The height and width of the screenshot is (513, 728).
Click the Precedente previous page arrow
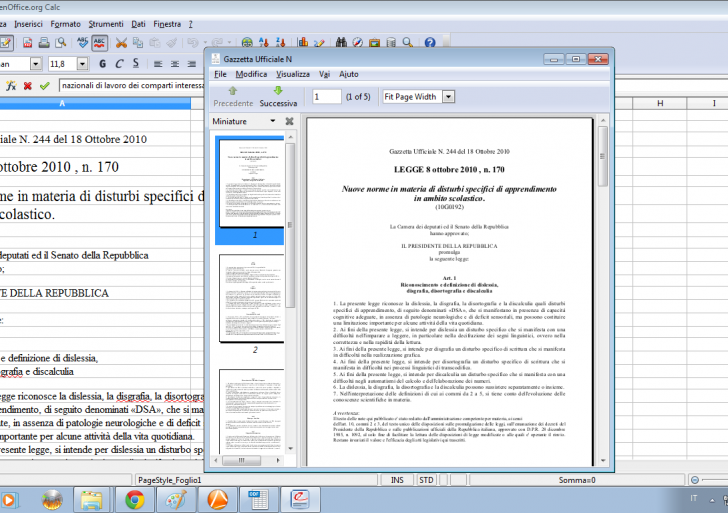click(233, 96)
